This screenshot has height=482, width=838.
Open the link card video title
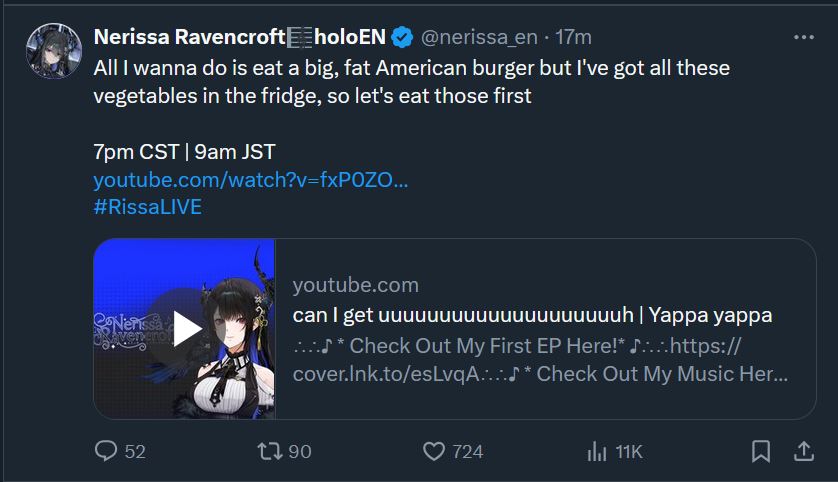532,315
